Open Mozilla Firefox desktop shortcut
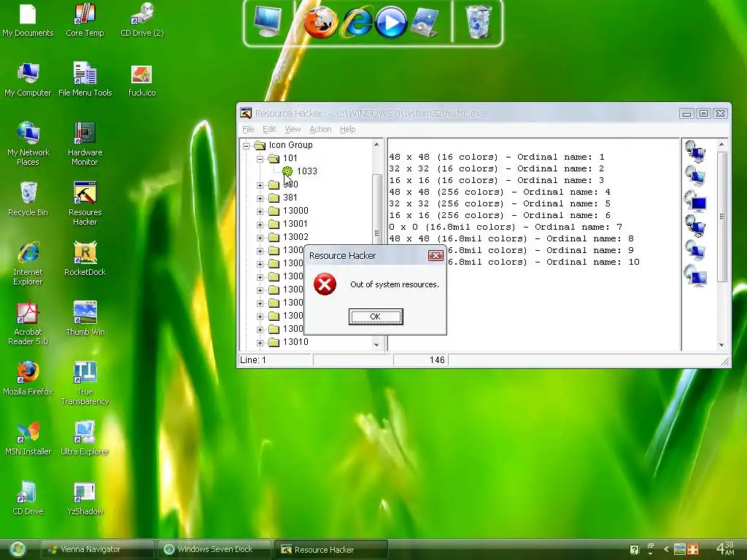 click(x=28, y=378)
